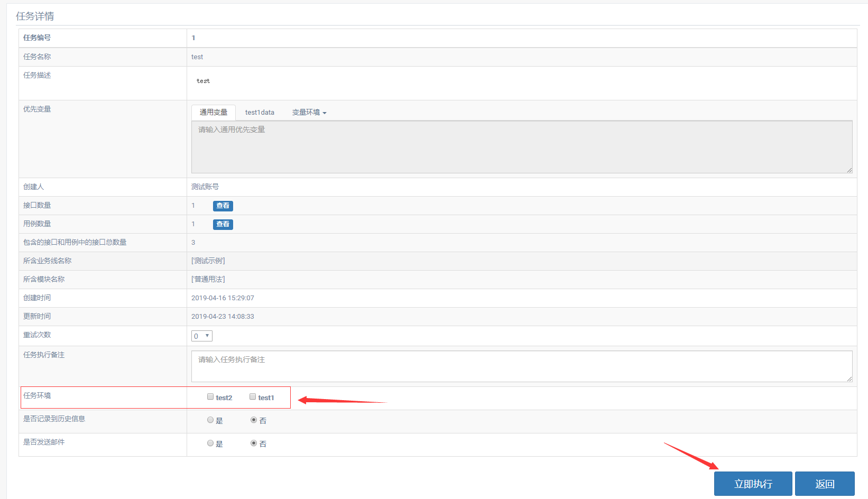Click update time 2019-04-23 14:08:33

point(223,317)
